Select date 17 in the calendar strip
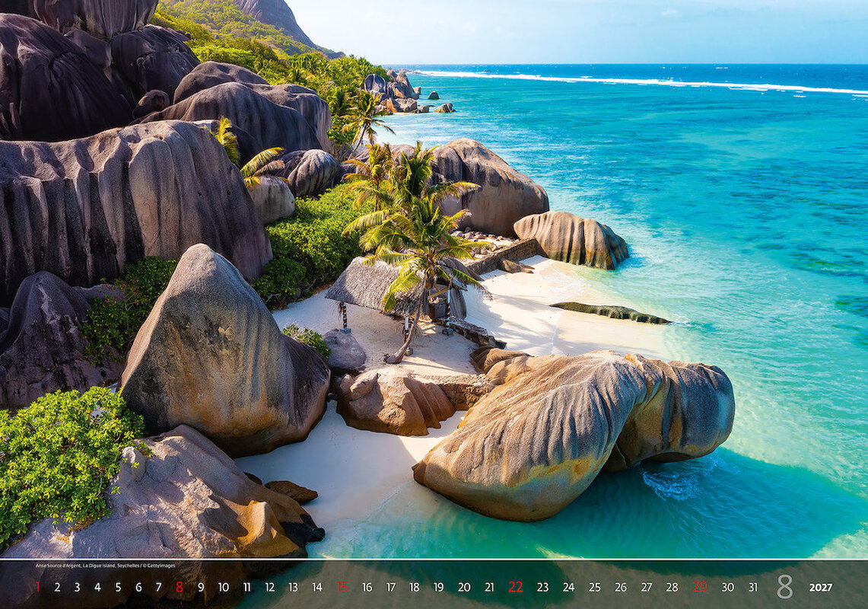Viewport: 868px width, 609px height. tap(391, 588)
